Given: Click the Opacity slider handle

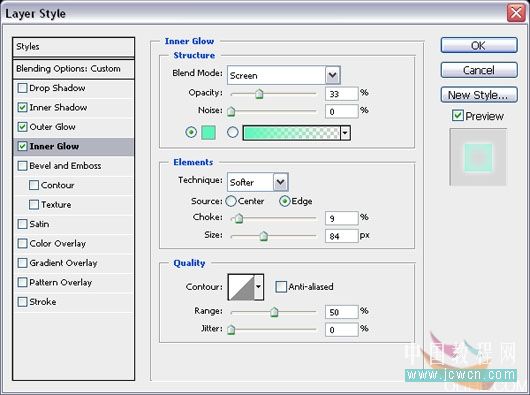Looking at the screenshot, I should tap(259, 94).
